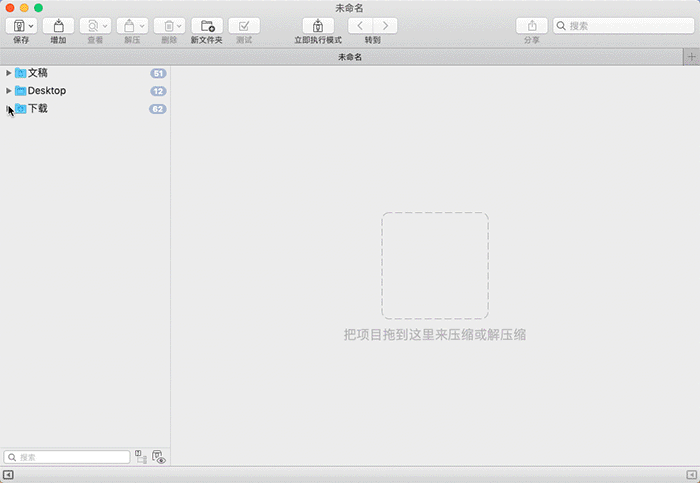The width and height of the screenshot is (700, 483).
Task: Open the 查看 button dropdown arrow
Action: point(105,26)
